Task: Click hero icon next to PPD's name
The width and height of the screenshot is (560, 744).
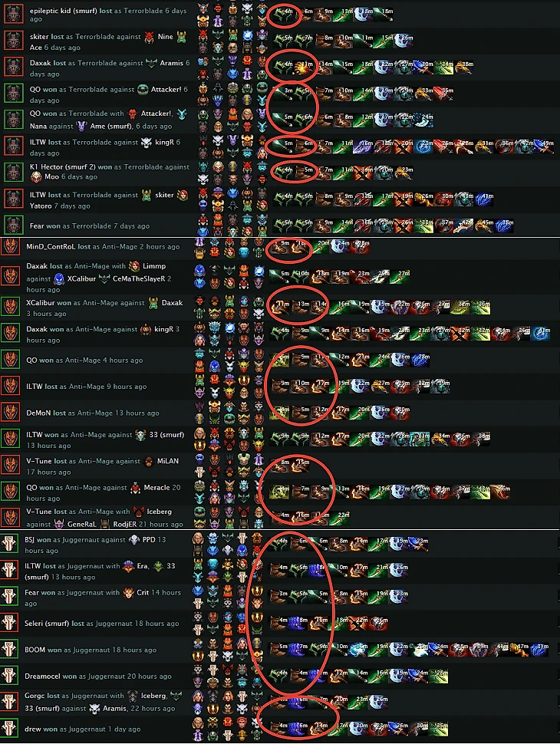Action: pyautogui.click(x=135, y=539)
